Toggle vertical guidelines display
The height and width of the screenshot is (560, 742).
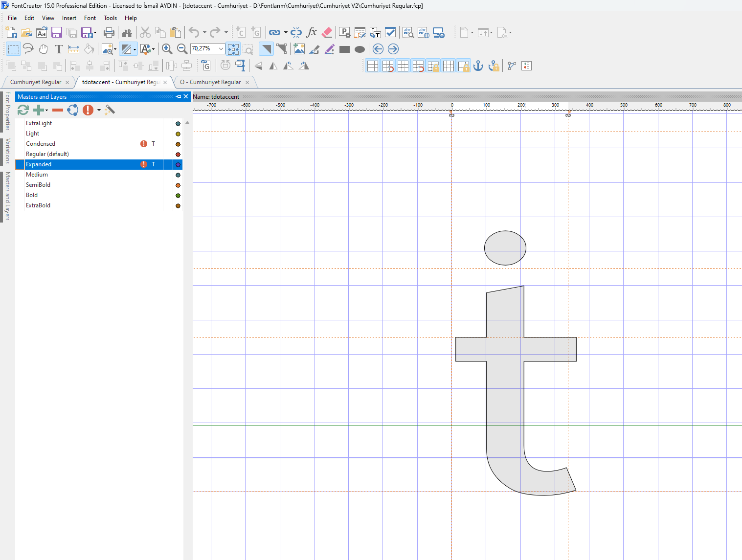[x=449, y=66]
